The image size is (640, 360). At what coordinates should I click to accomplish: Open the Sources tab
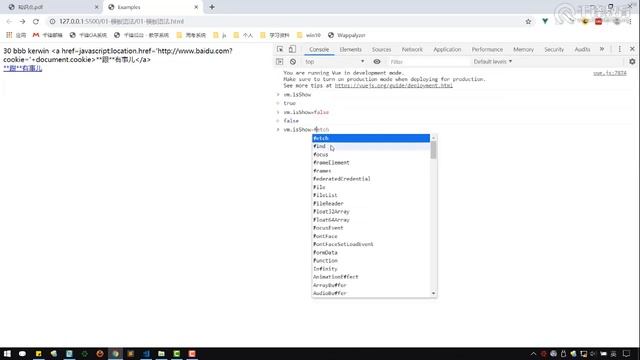coord(382,49)
